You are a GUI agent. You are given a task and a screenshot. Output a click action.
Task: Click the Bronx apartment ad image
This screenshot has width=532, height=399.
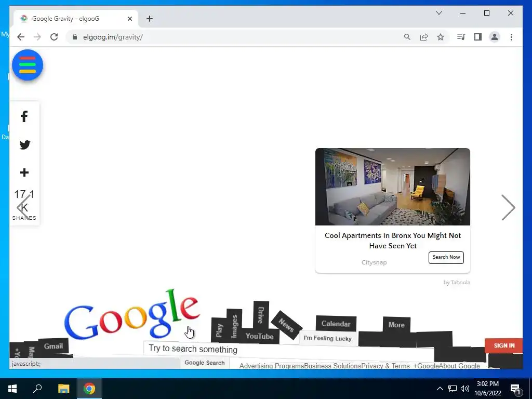(393, 187)
